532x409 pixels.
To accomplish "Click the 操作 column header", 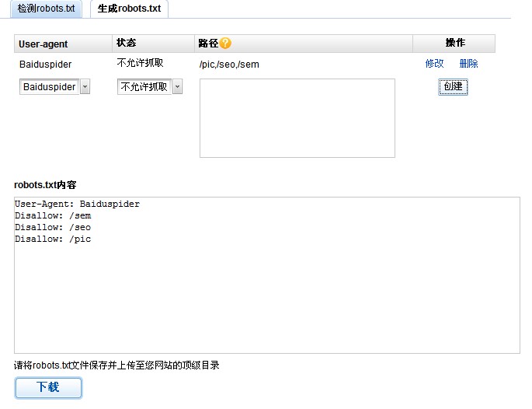I will 455,43.
